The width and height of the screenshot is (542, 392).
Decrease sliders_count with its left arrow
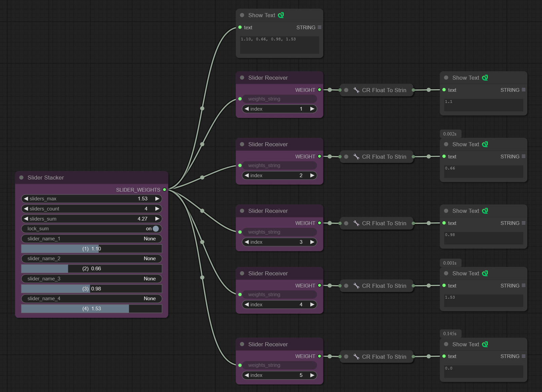(26, 209)
